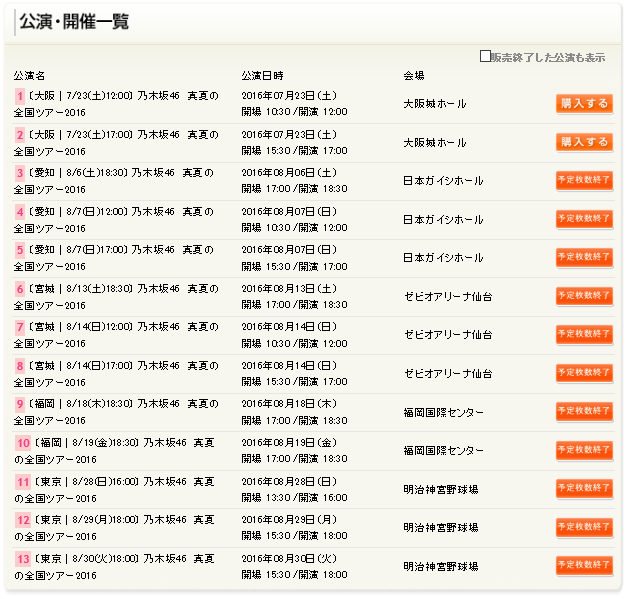
Task: Click 予定枚数終了 button for 8/30 Tokyo show
Action: (x=584, y=565)
